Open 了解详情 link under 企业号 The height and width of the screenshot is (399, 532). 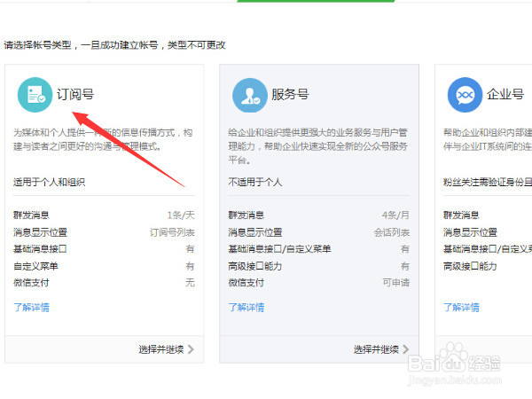pos(461,308)
